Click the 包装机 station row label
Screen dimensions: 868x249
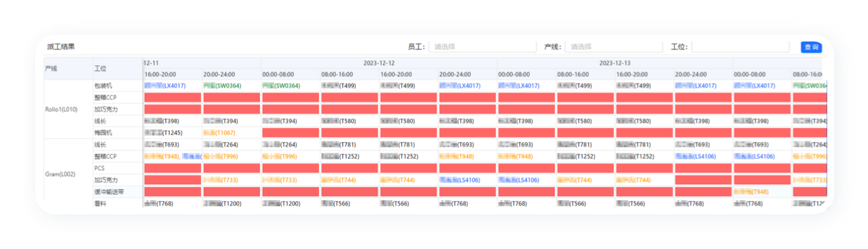click(103, 86)
